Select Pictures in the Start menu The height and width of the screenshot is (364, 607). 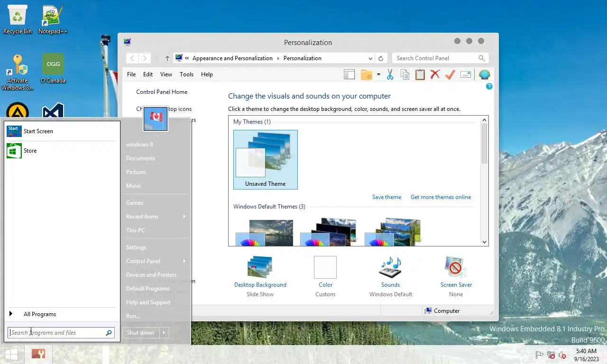136,172
